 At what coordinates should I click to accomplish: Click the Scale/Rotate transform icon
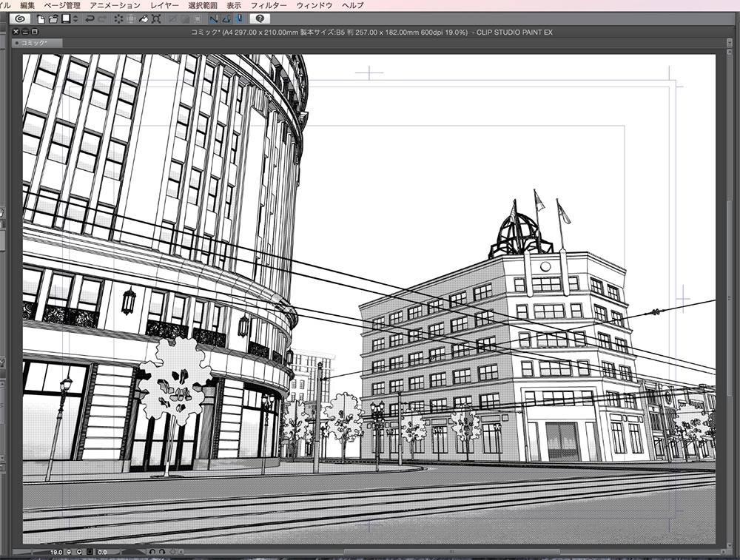(x=156, y=18)
